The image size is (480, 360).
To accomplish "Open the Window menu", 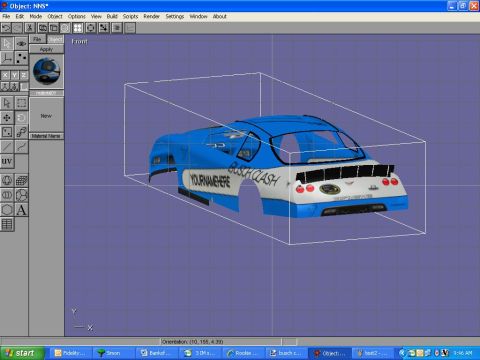I will (x=198, y=16).
